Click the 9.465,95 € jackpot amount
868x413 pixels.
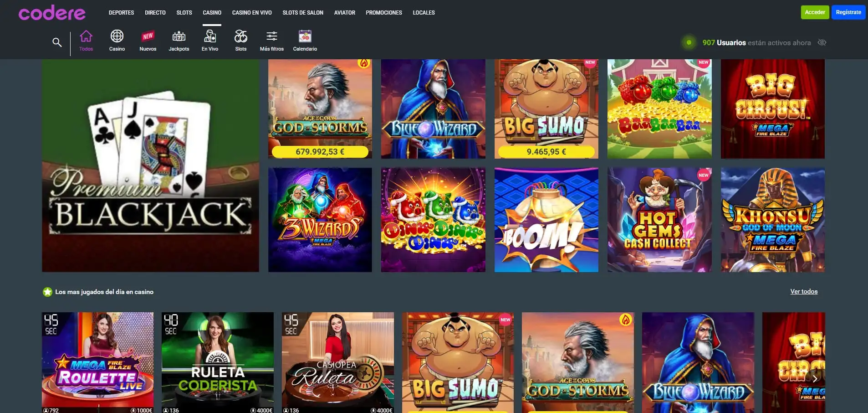point(546,152)
